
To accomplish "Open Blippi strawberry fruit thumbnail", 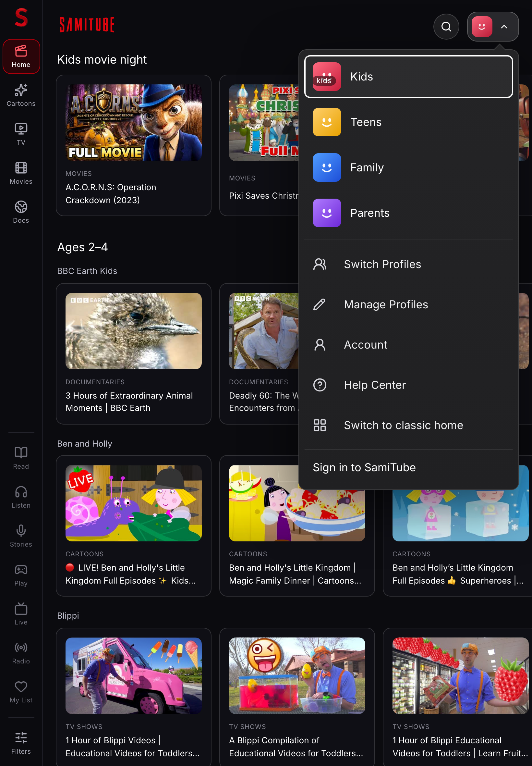I will point(460,676).
